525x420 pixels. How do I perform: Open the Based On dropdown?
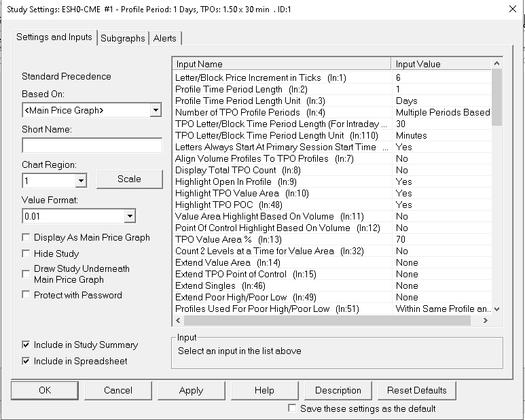click(156, 110)
